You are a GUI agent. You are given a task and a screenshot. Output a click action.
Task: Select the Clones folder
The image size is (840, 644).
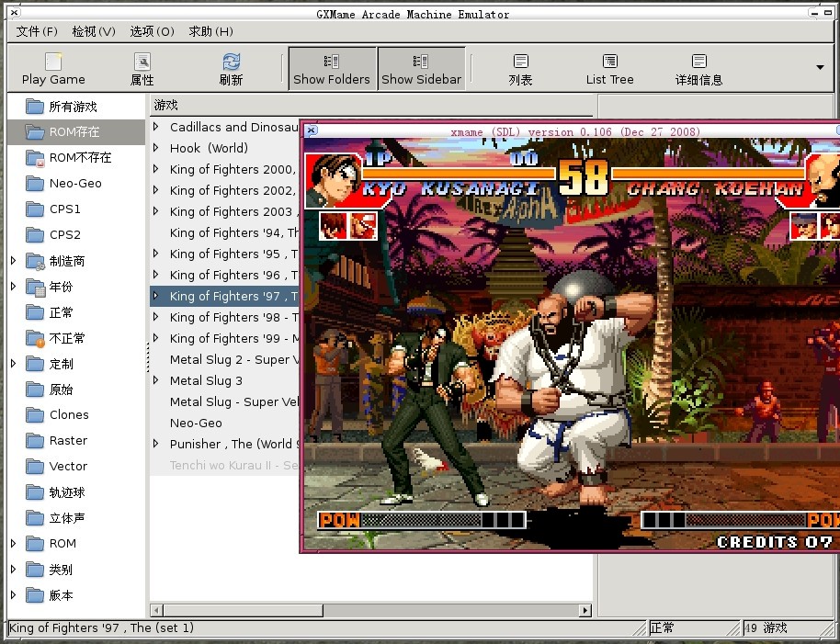(x=76, y=415)
